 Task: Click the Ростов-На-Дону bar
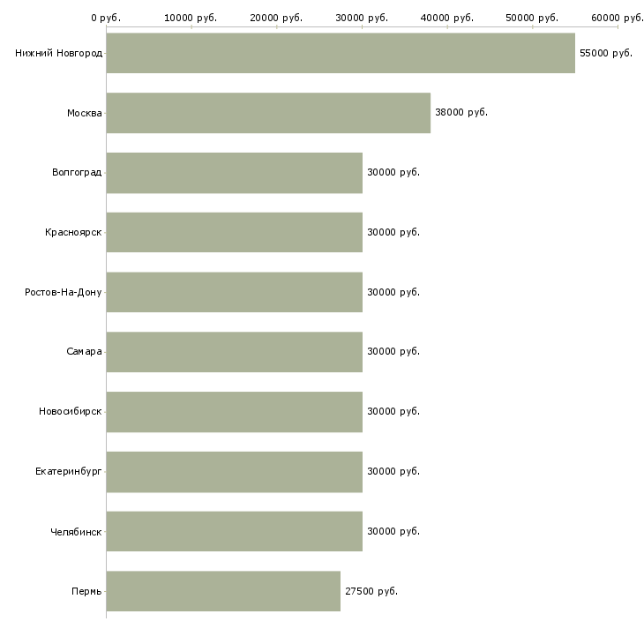234,292
